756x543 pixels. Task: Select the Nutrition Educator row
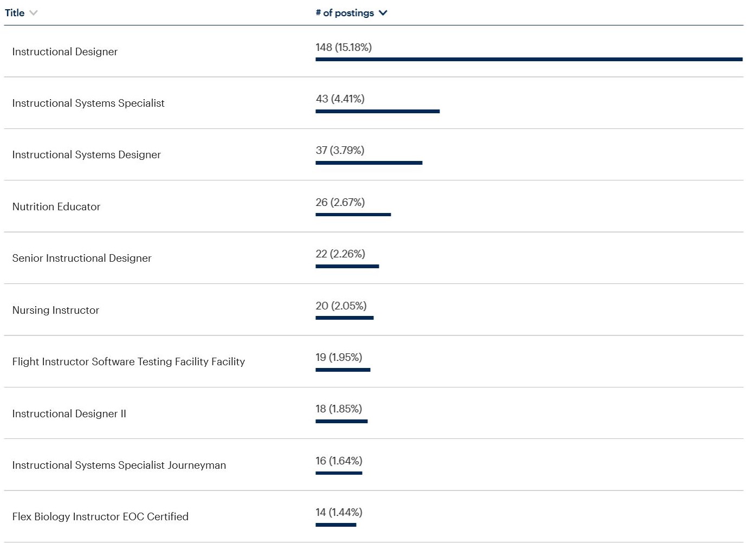coord(56,206)
